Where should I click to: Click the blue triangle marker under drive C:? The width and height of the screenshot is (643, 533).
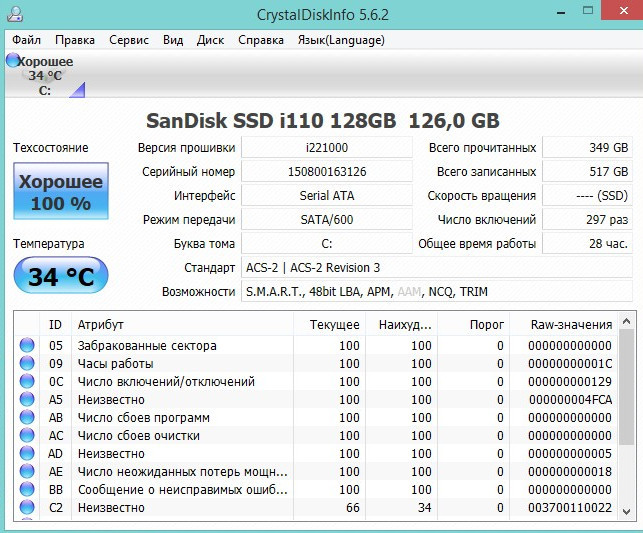click(x=78, y=90)
